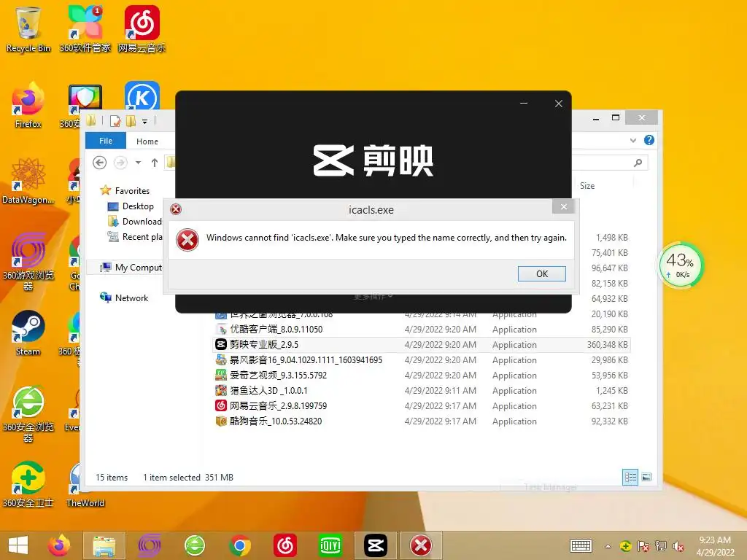747x560 pixels.
Task: Open the Action Center flag tray icon
Action: pyautogui.click(x=643, y=546)
